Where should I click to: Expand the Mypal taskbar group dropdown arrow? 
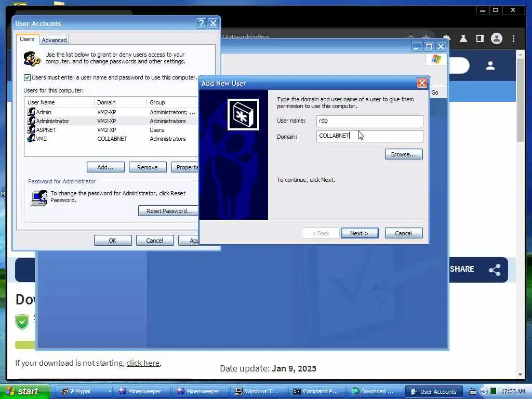110,392
